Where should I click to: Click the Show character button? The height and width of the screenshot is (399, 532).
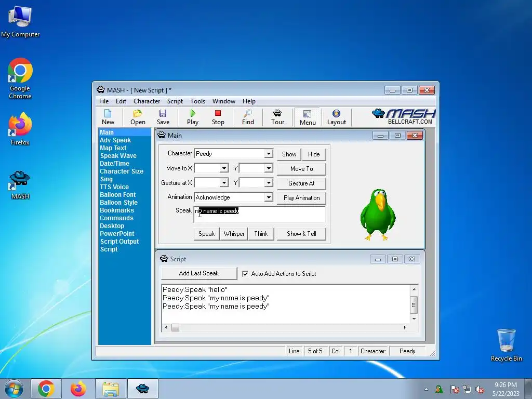(x=289, y=154)
